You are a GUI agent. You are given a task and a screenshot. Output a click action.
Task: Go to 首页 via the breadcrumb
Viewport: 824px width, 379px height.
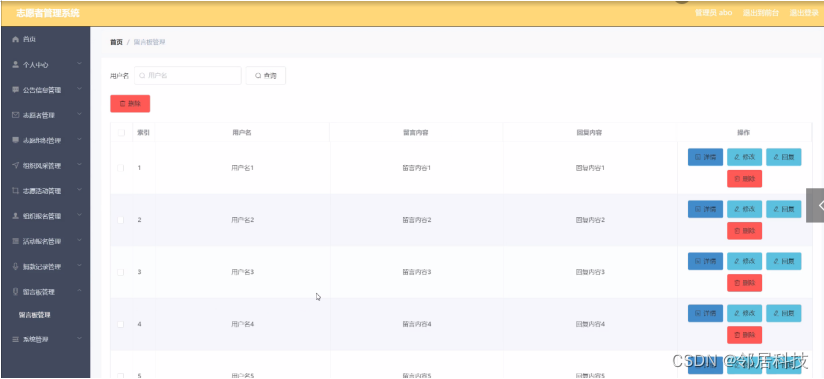pyautogui.click(x=116, y=42)
